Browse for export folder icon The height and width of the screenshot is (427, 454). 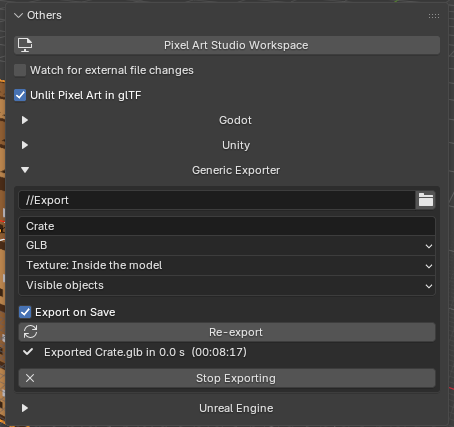[x=426, y=200]
